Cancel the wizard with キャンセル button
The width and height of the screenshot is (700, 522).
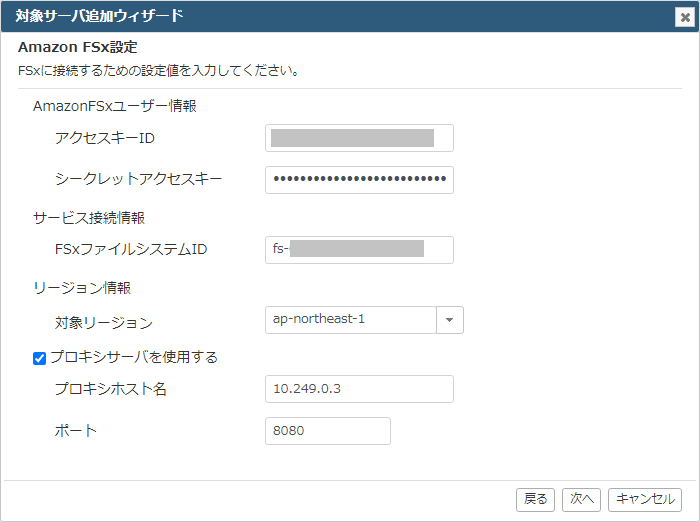pyautogui.click(x=645, y=499)
